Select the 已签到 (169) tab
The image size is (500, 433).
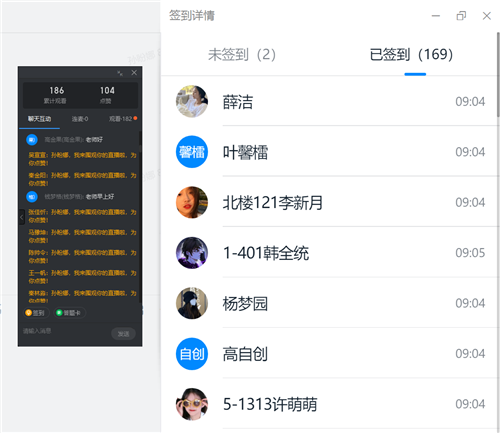(x=411, y=54)
